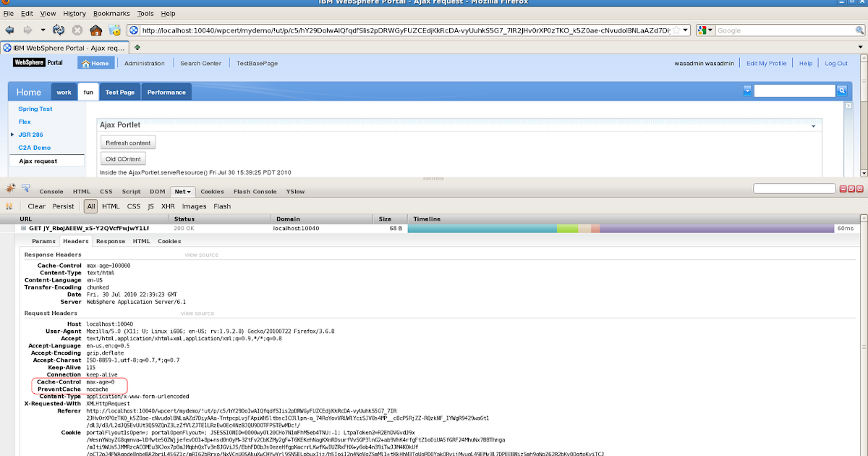Click the portal Help link

click(806, 63)
